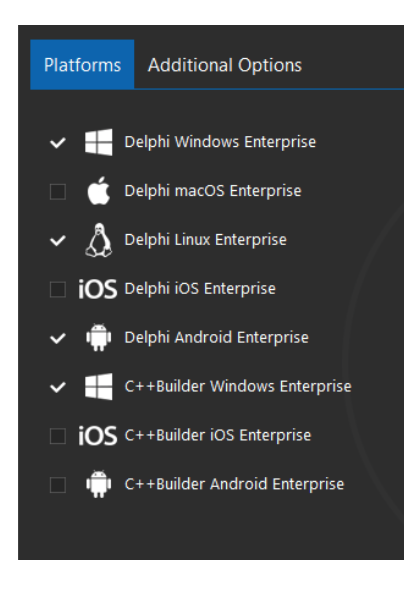Viewport: 416px width, 590px height.
Task: Uncheck the C++Builder Windows Enterprise checkbox
Action: click(x=58, y=387)
